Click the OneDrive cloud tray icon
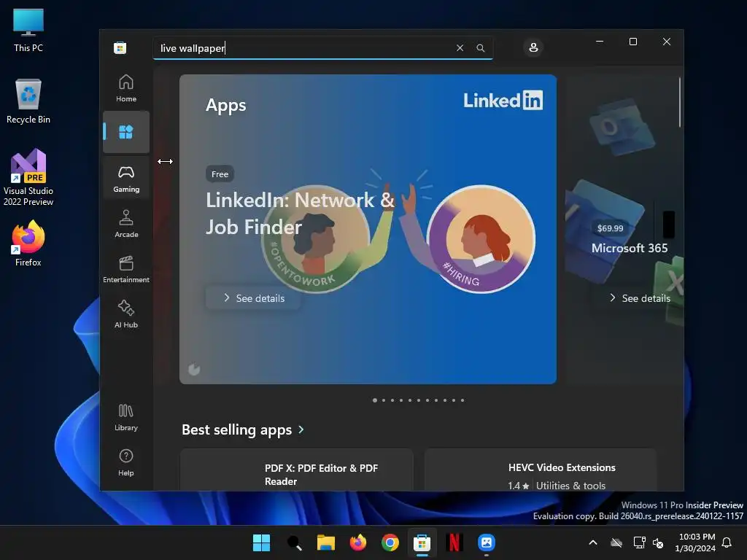This screenshot has width=747, height=560. [x=616, y=542]
